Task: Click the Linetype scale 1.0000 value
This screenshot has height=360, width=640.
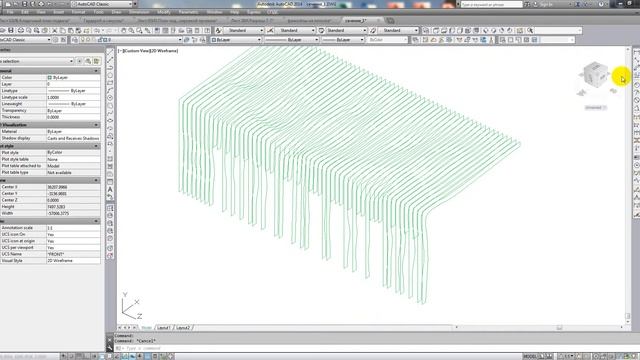Action: 73,97
